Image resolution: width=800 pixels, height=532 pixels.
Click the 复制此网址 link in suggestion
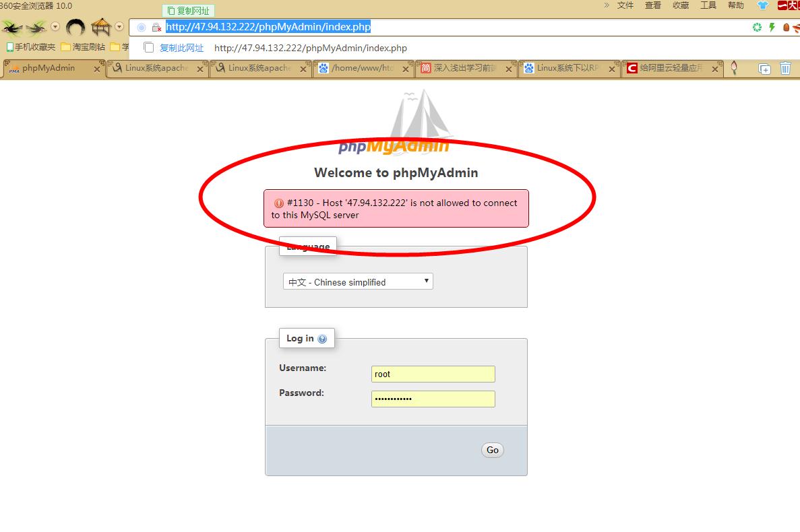pos(181,48)
